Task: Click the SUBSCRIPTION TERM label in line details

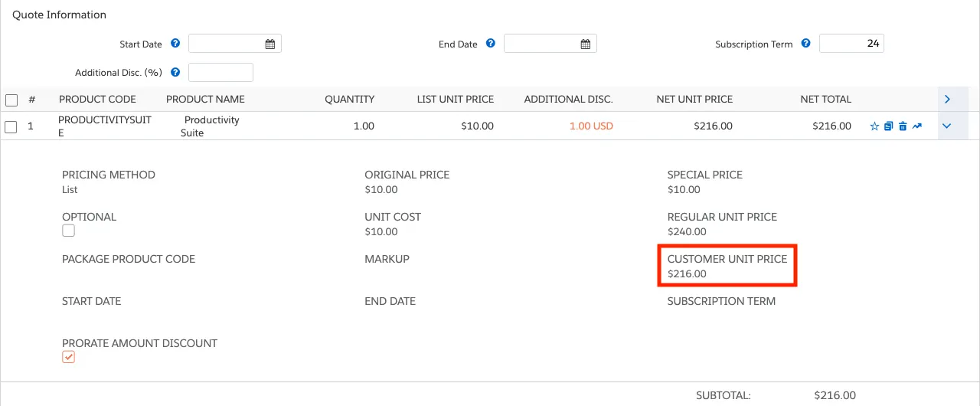Action: [x=721, y=301]
